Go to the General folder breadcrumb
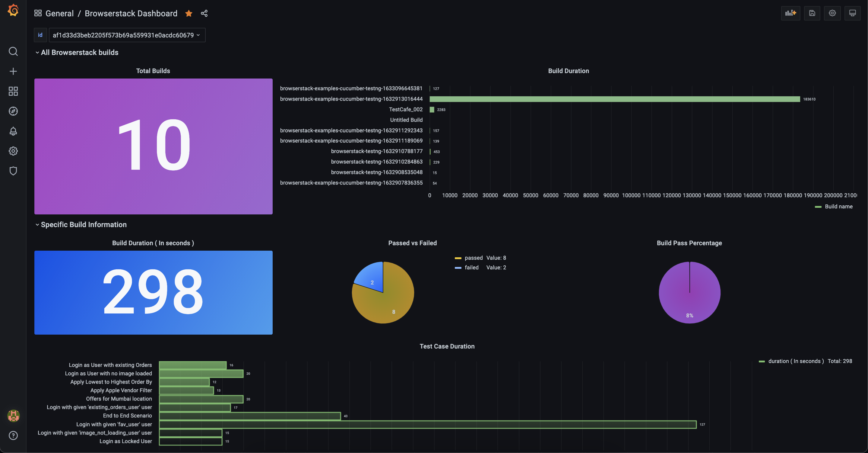This screenshot has width=868, height=453. coord(59,14)
